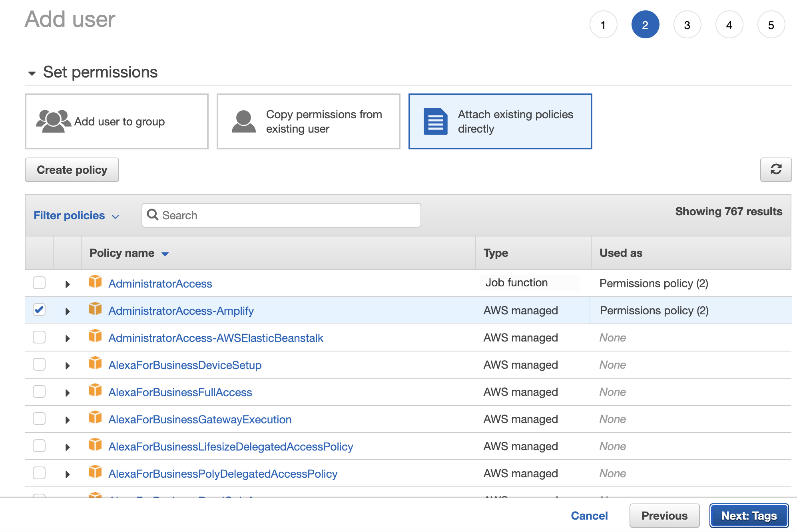Go to step 3 in wizard
Screen dimensions: 797x532
point(687,25)
